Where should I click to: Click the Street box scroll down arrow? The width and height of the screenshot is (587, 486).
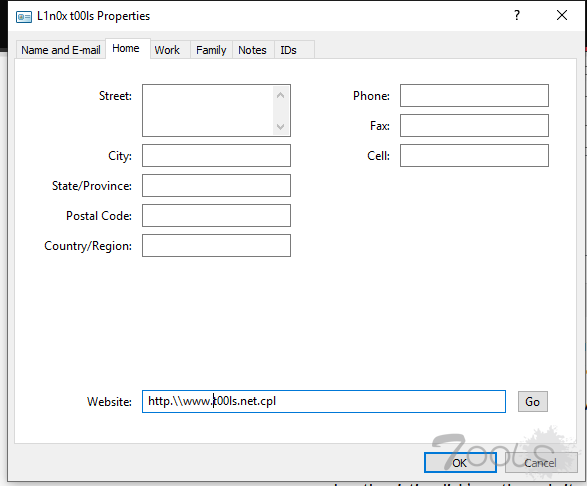point(280,127)
